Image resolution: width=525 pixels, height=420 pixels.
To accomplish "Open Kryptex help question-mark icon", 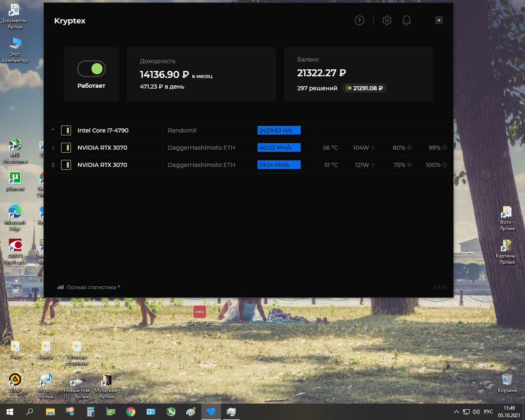I will (x=359, y=20).
